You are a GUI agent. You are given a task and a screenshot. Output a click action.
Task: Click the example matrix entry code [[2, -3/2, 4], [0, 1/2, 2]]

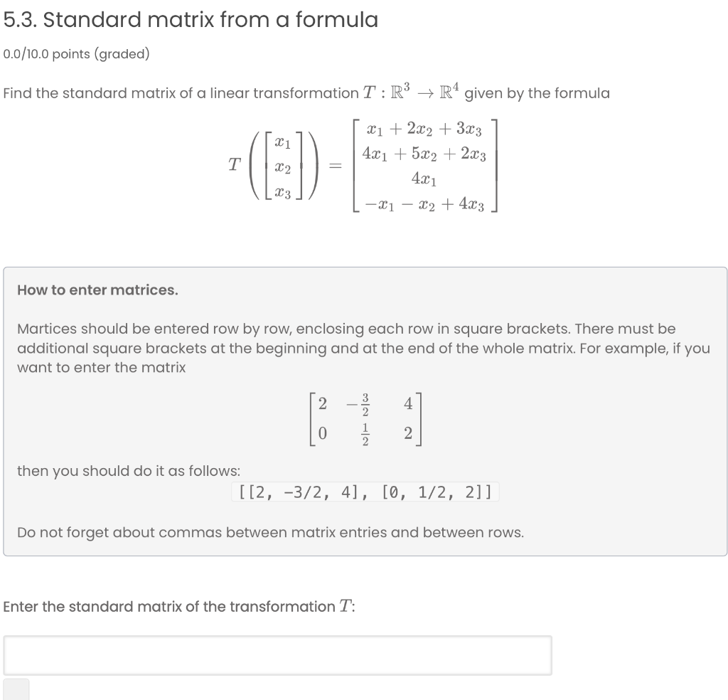(364, 491)
